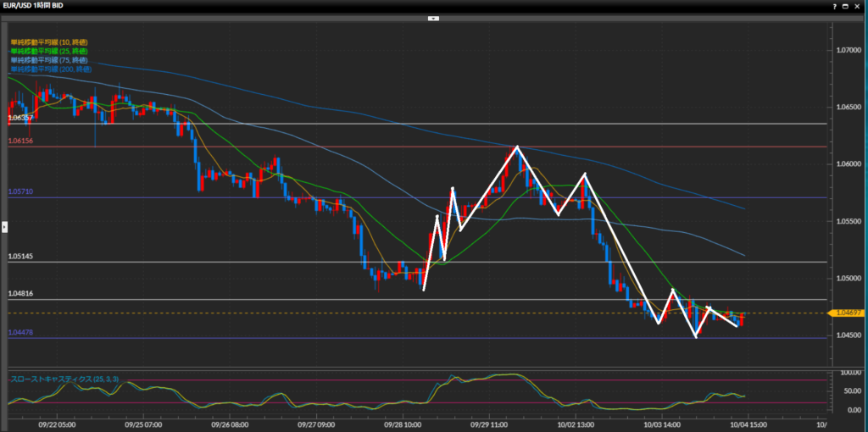Select the 200-period moving average label
The image size is (868, 432).
(x=51, y=69)
